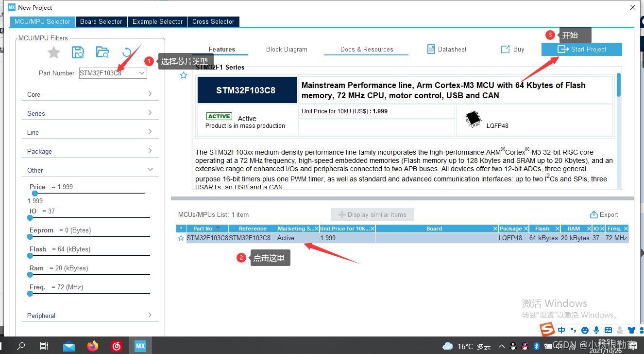
Task: Click the favorites star icon in MCU filters
Action: (54, 53)
